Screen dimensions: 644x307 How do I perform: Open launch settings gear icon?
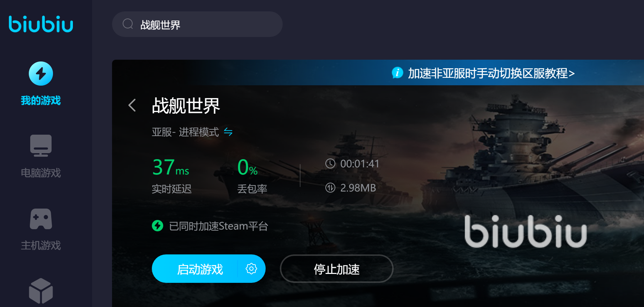point(251,269)
